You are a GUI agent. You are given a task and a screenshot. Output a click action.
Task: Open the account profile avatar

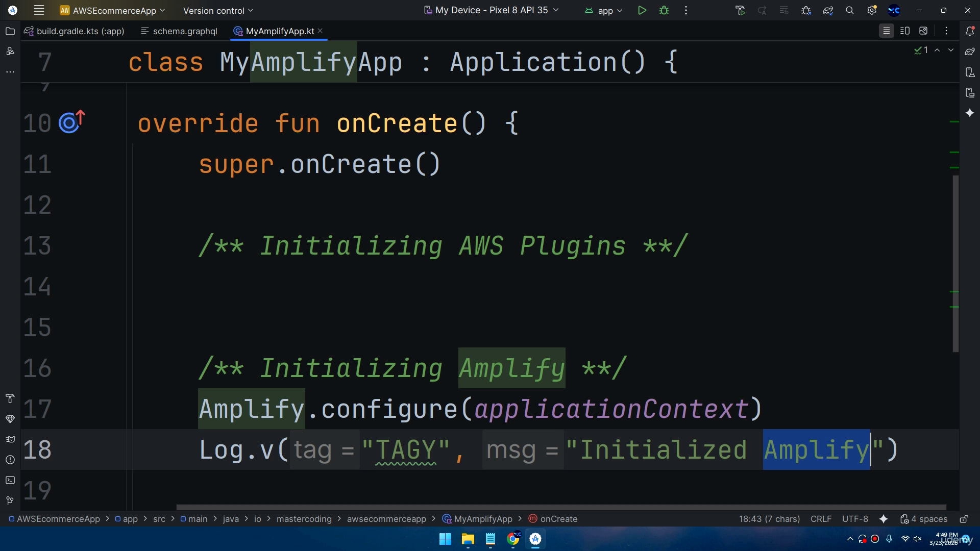pyautogui.click(x=894, y=10)
